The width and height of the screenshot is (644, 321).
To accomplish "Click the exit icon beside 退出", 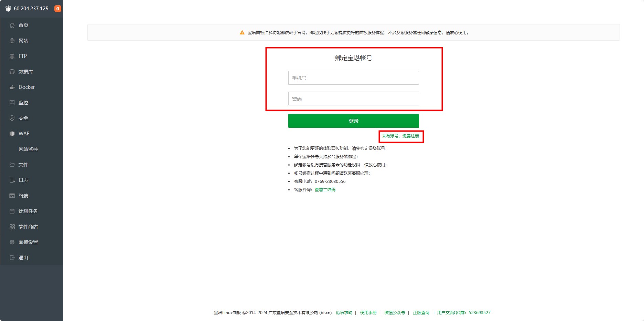I will 12,258.
